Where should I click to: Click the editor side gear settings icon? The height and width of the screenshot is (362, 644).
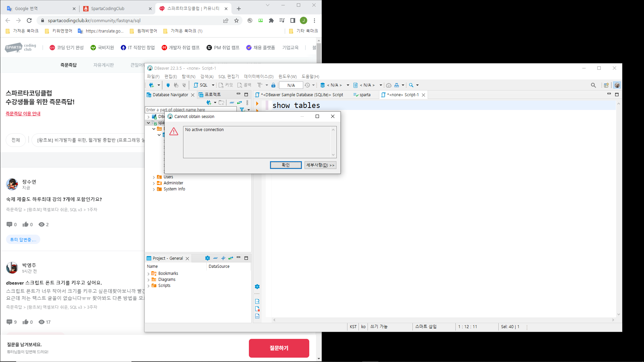pyautogui.click(x=257, y=287)
